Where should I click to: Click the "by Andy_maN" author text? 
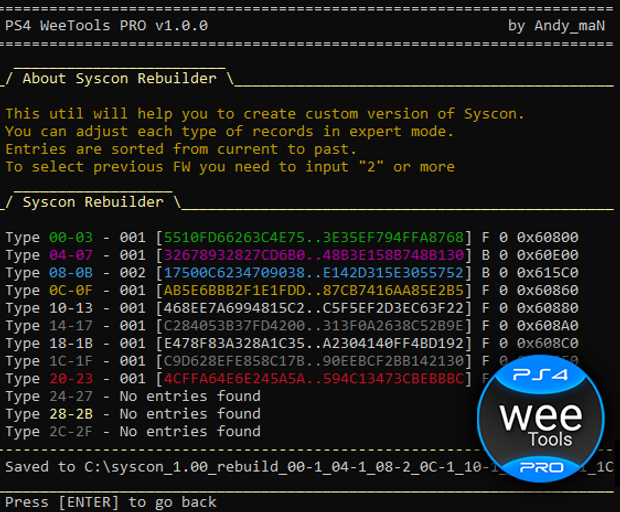coord(556,25)
